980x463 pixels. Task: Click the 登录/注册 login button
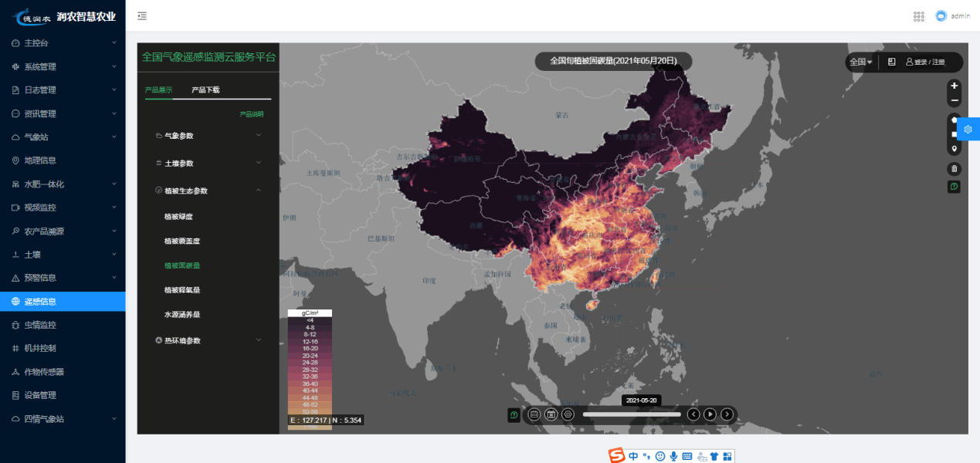tap(925, 62)
